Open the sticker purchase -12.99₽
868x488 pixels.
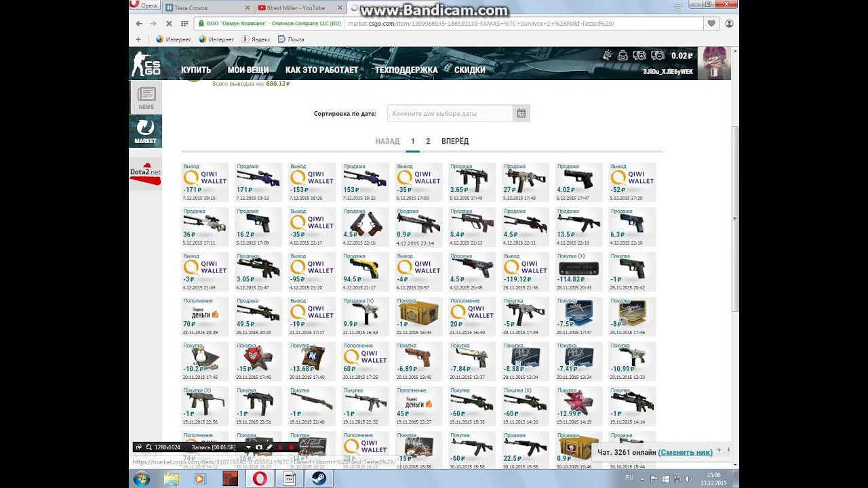tap(579, 406)
